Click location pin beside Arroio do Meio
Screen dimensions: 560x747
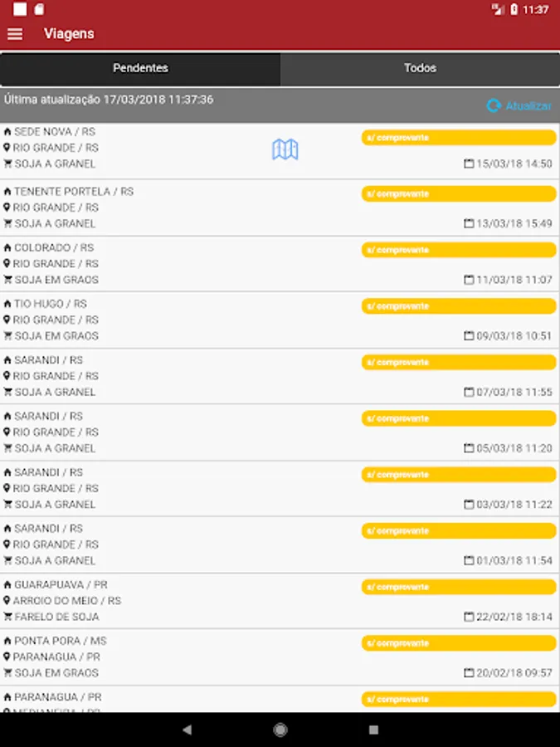coord(7,601)
